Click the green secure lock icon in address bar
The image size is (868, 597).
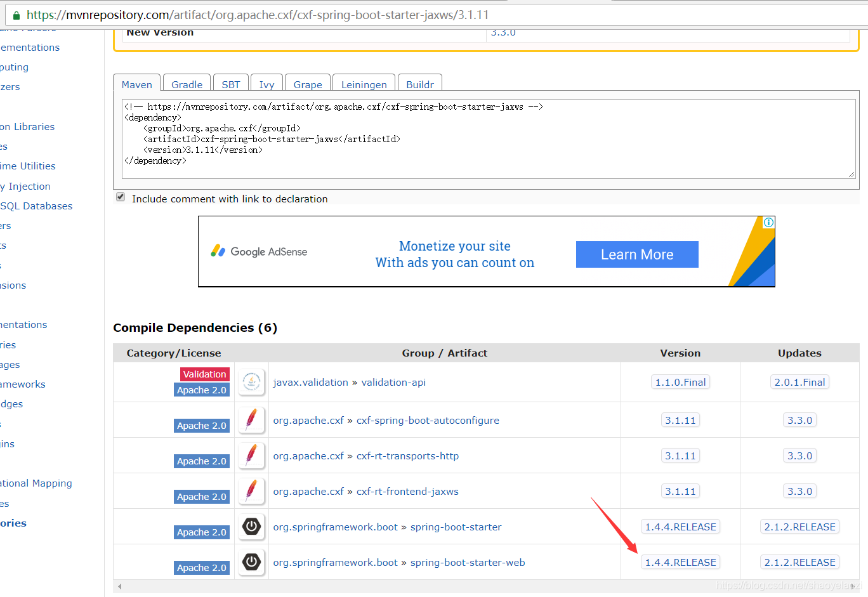pos(16,15)
